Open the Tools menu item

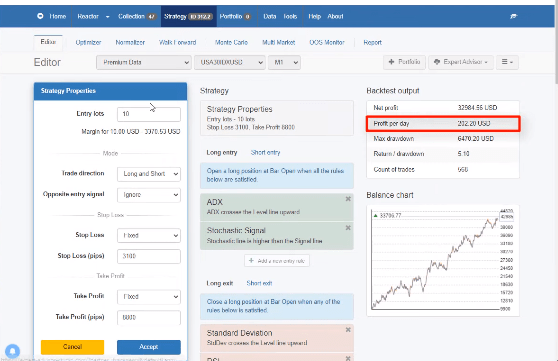coord(290,16)
